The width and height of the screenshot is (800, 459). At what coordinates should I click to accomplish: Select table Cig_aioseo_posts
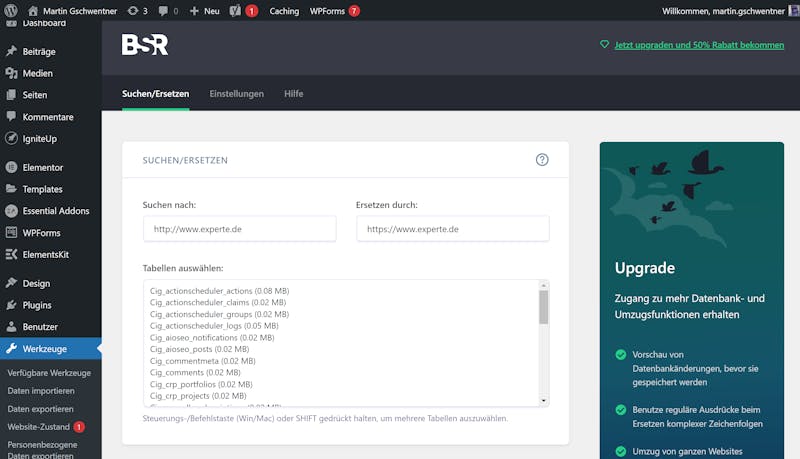(199, 349)
